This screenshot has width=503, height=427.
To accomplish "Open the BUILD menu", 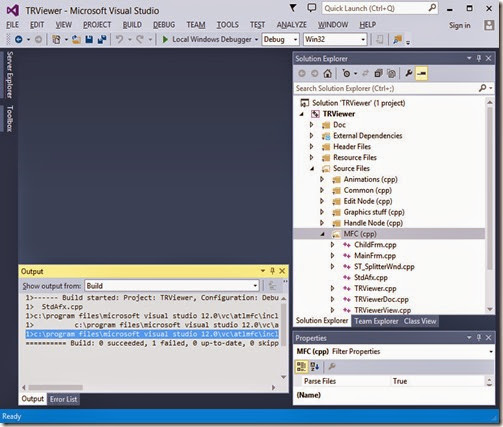I will tap(132, 25).
